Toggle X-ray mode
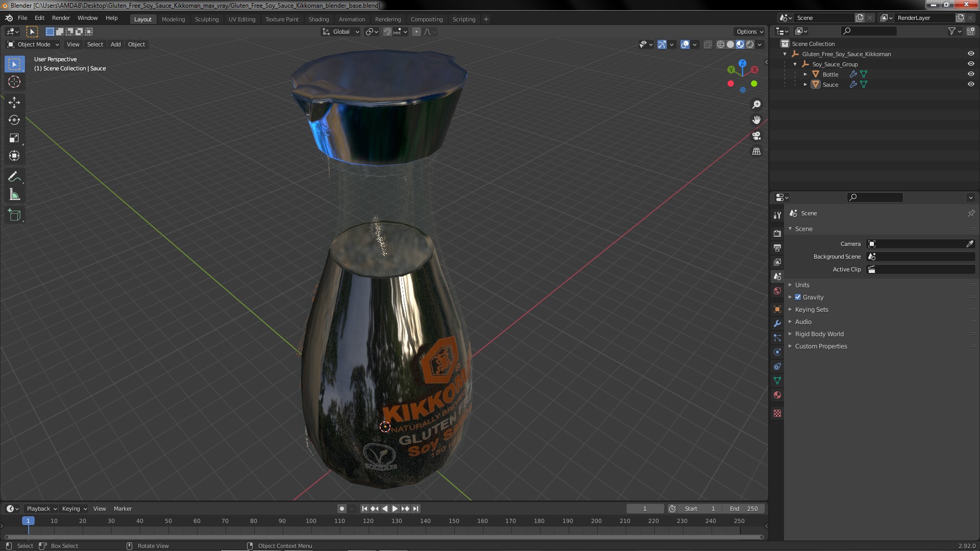This screenshot has width=980, height=551. tap(707, 44)
